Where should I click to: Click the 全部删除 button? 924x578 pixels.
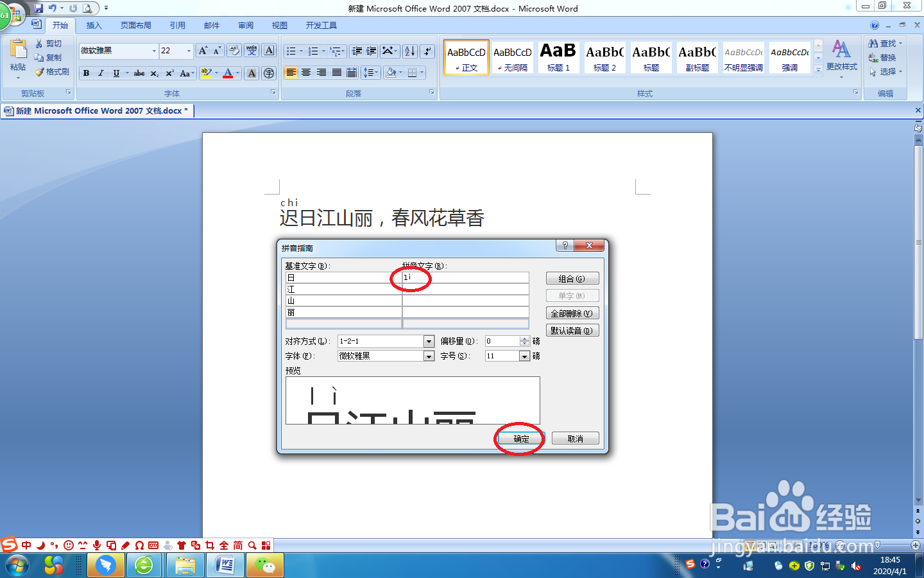(x=572, y=313)
